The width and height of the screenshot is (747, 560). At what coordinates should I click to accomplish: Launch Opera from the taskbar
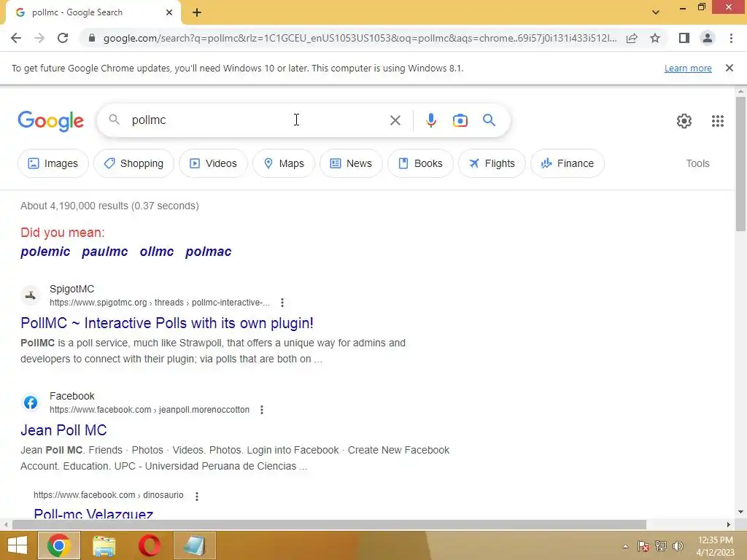point(149,545)
